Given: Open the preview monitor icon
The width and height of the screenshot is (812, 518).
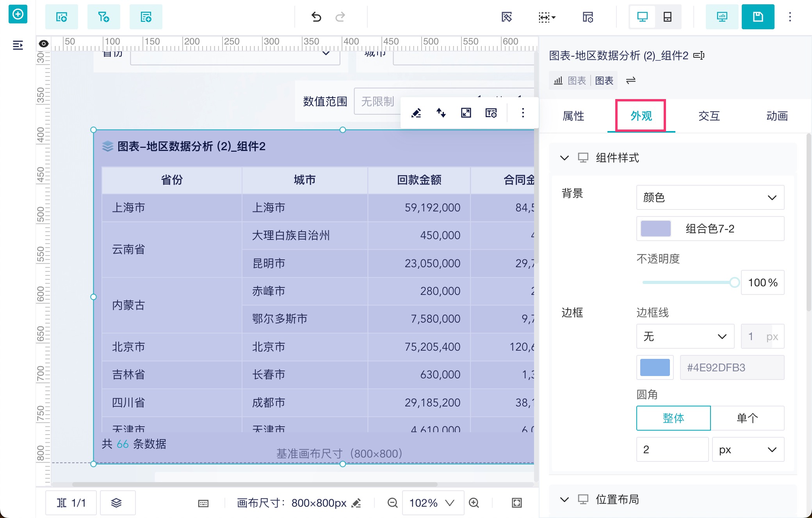Looking at the screenshot, I should click(722, 17).
